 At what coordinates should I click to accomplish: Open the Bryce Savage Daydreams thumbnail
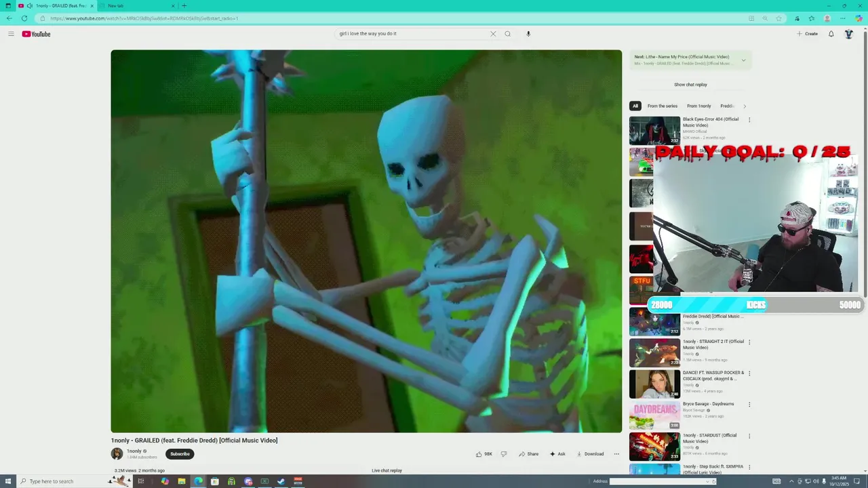654,415
